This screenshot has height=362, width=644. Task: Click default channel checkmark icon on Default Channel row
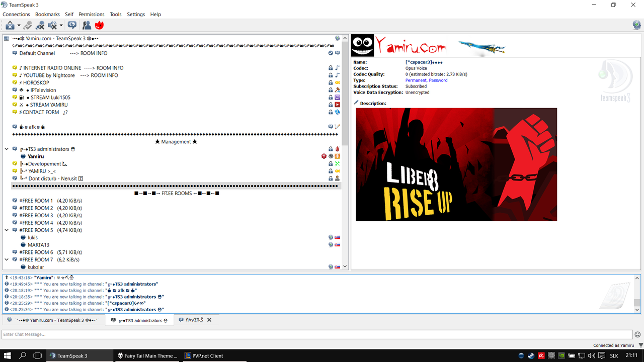point(331,53)
